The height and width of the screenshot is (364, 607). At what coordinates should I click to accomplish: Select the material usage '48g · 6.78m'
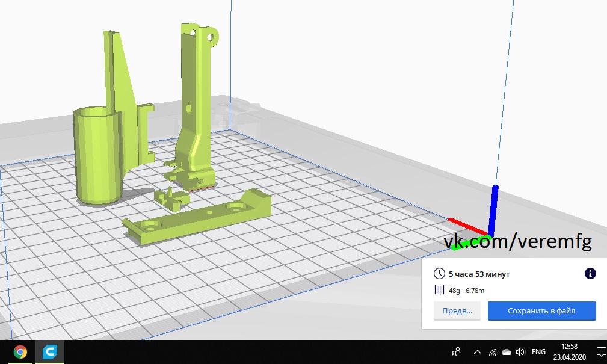(466, 291)
